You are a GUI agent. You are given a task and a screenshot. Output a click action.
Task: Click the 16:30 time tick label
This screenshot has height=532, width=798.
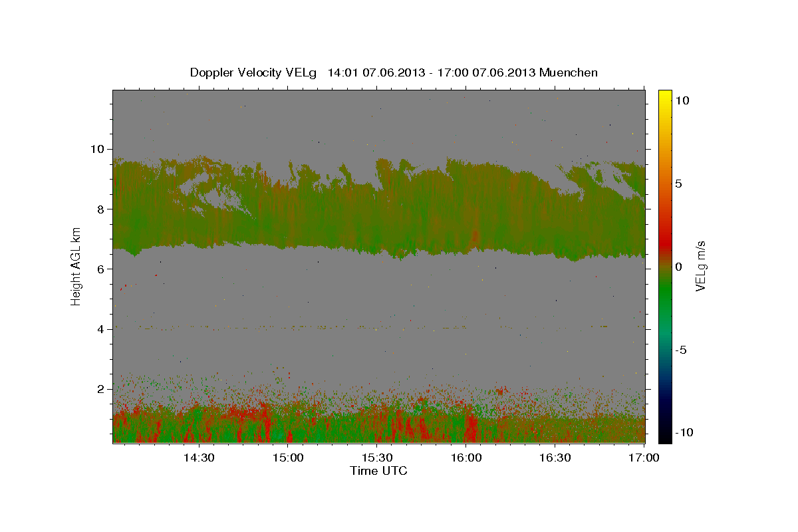pos(556,458)
